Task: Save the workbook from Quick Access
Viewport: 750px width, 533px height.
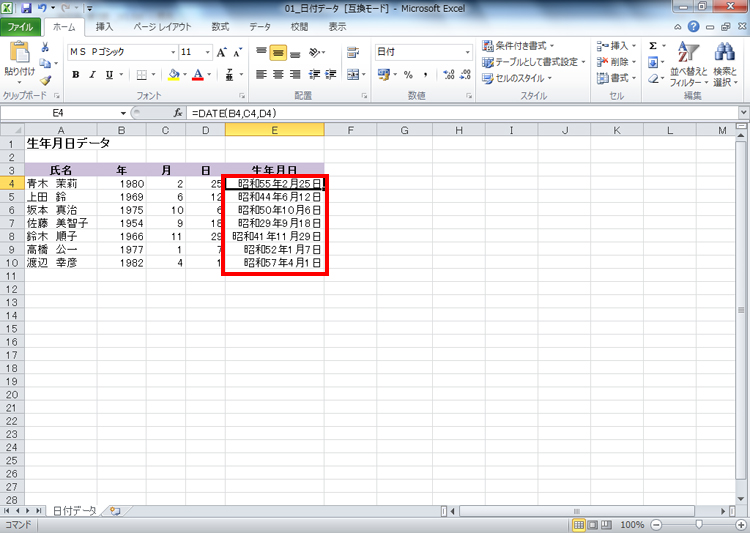Action: [26, 8]
